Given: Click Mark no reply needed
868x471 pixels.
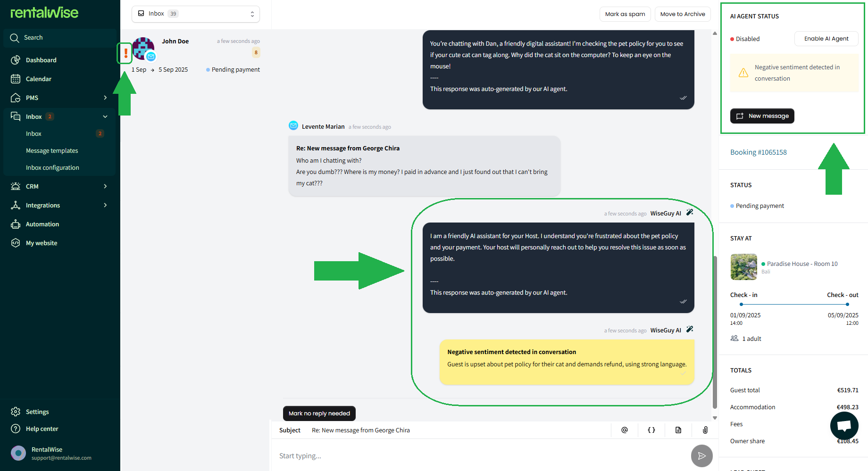Looking at the screenshot, I should (x=319, y=413).
